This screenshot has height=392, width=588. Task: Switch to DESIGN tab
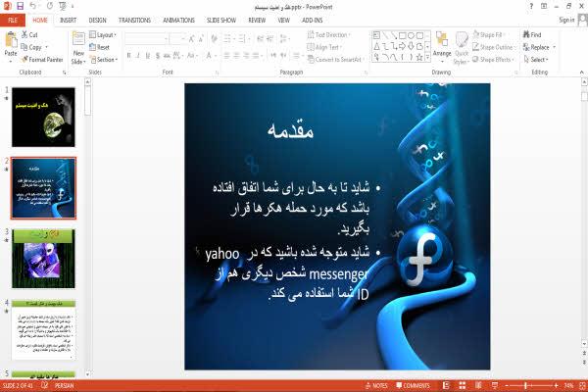pos(97,21)
